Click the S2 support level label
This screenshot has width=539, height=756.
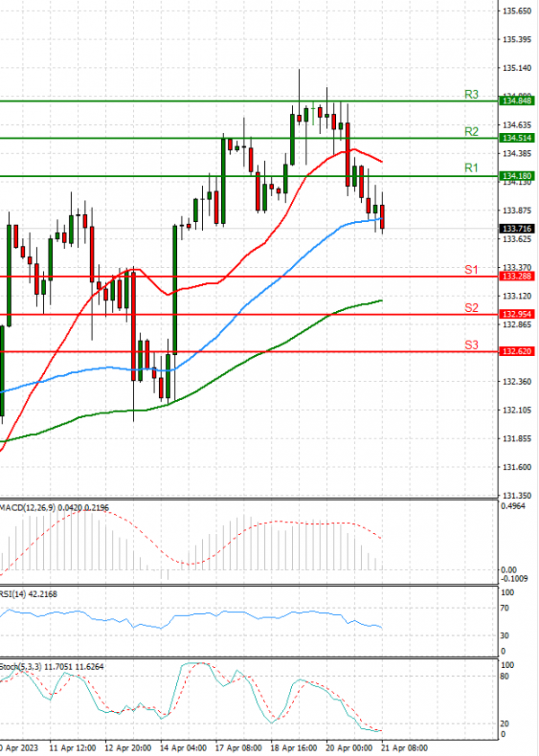471,307
